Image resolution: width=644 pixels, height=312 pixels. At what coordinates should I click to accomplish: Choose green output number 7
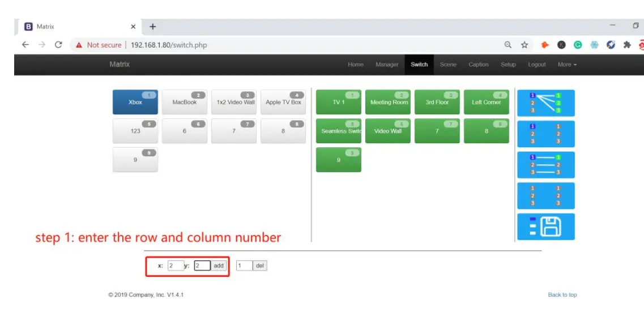437,131
